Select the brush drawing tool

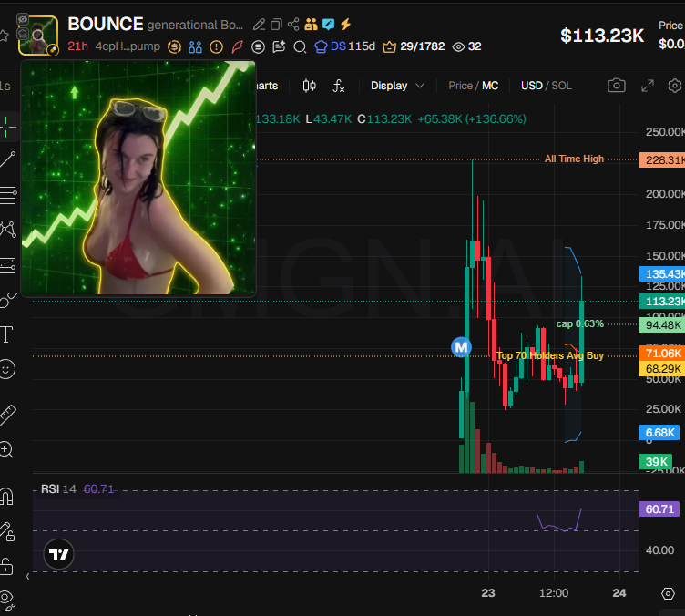point(7,300)
